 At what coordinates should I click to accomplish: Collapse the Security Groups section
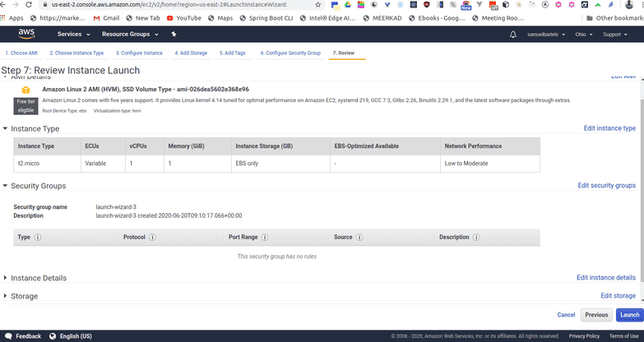[x=5, y=186]
